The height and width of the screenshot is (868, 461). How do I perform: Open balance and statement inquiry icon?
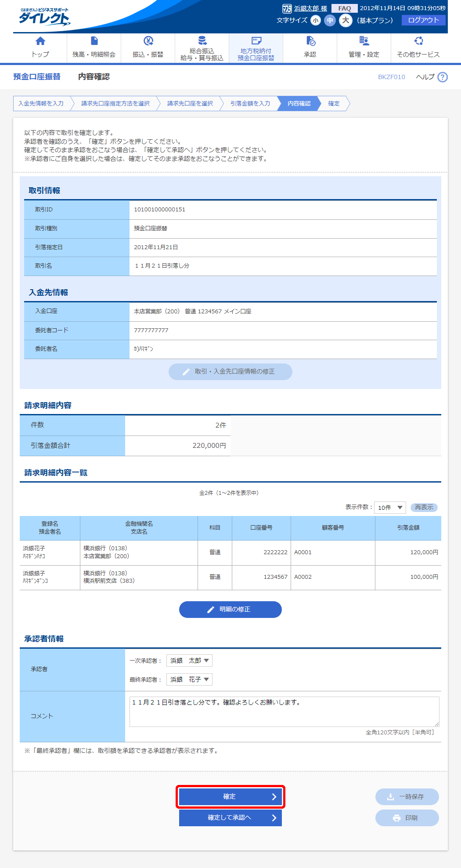[94, 41]
